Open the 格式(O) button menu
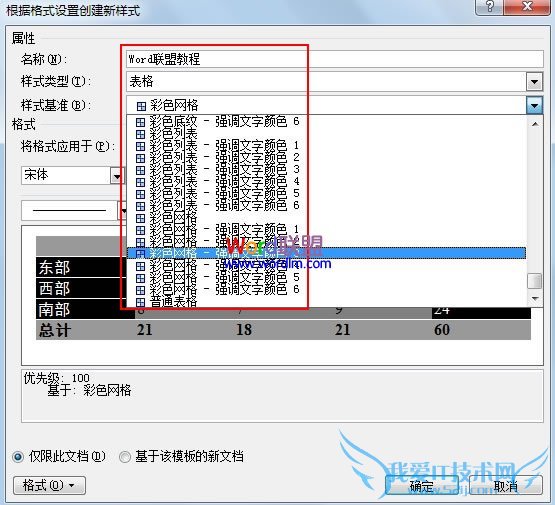The height and width of the screenshot is (505, 555). pyautogui.click(x=50, y=486)
